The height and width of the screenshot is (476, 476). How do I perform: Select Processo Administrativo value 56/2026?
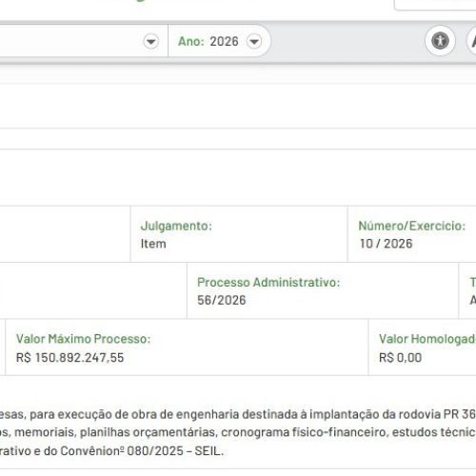pyautogui.click(x=222, y=300)
